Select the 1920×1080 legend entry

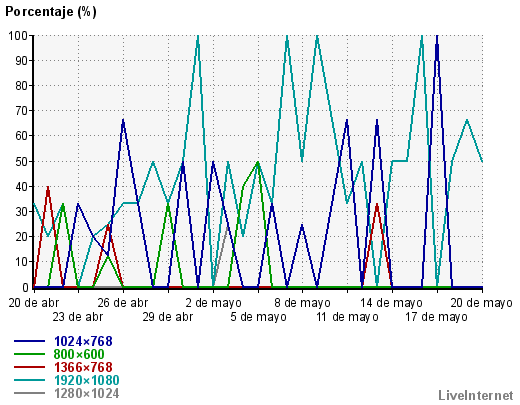click(x=87, y=380)
